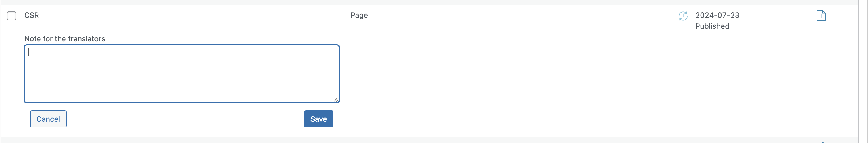
Task: Click the text cursor inside the note box
Action: [29, 52]
